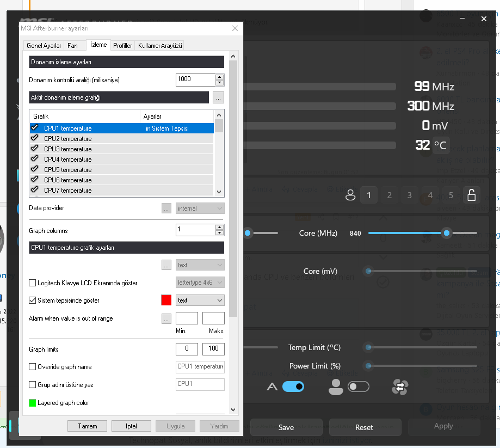Click the settings pane scrollbar down arrow
Screen dimensions: 500x448
[233, 410]
